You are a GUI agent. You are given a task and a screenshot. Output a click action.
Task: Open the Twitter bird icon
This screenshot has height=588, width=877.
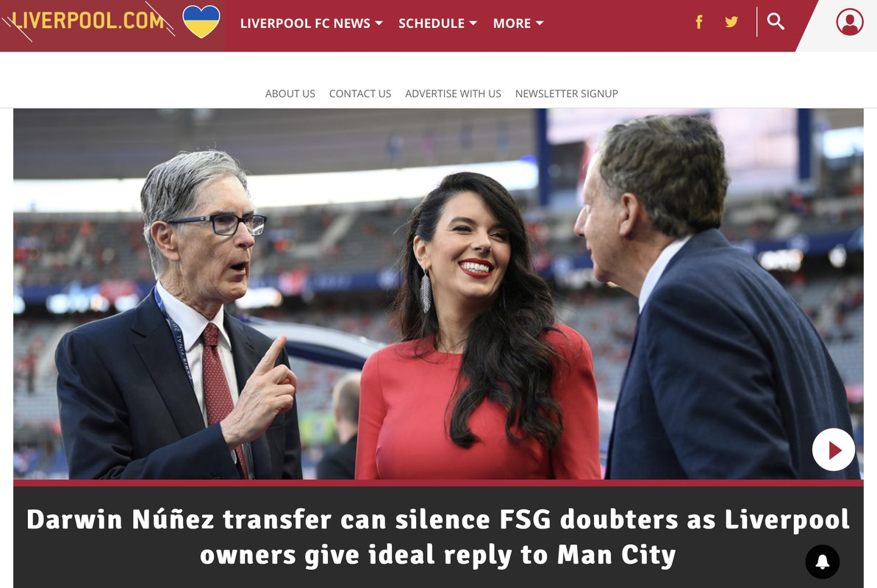tap(731, 22)
